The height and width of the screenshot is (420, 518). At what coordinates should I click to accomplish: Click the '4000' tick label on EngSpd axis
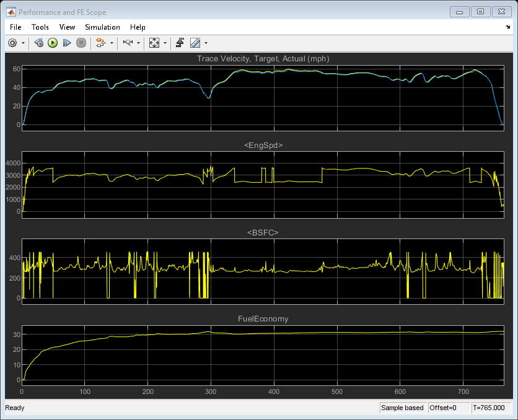tap(13, 163)
